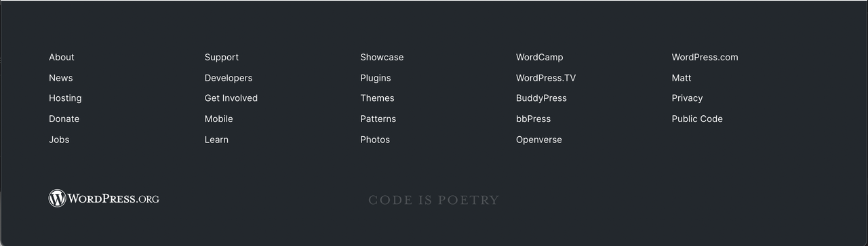Go to the Themes link
Viewport: 868px width, 246px height.
(x=377, y=98)
